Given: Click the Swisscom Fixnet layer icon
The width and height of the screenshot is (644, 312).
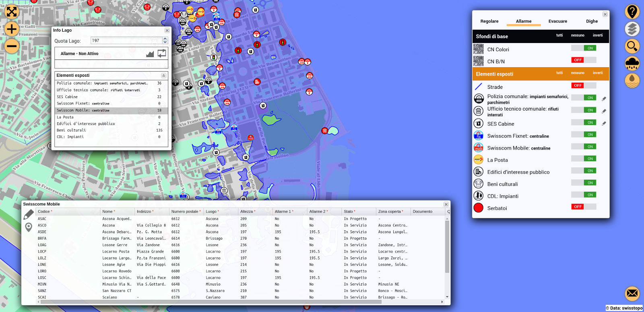Looking at the screenshot, I should 479,135.
